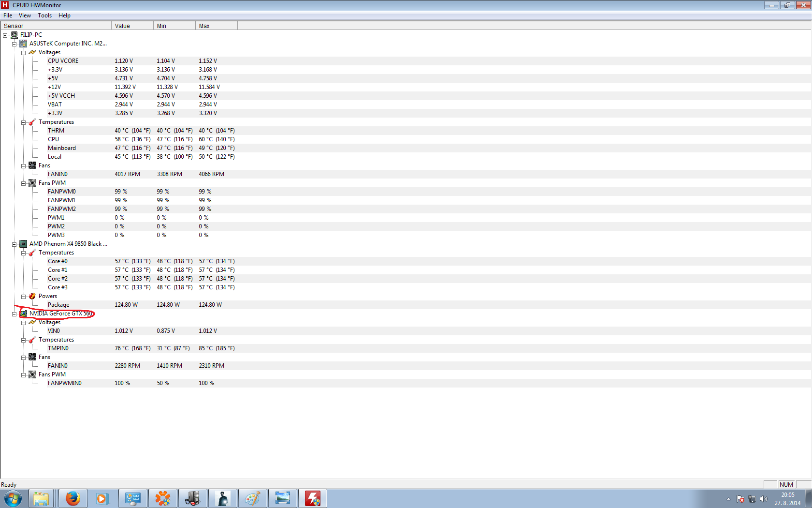Click the thermometer icon under AMD Phenom

(x=32, y=253)
